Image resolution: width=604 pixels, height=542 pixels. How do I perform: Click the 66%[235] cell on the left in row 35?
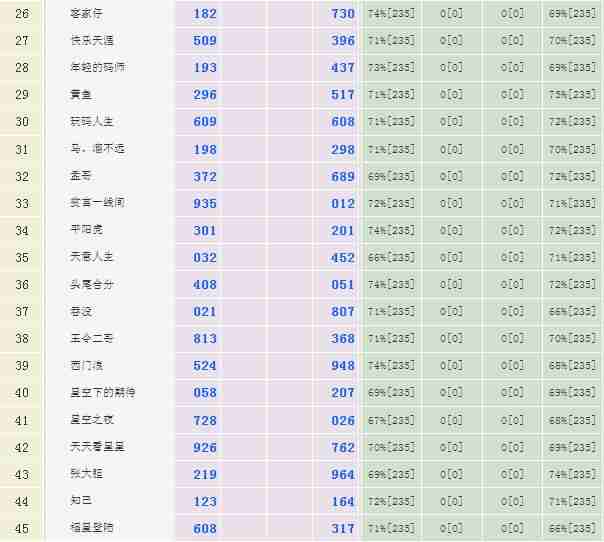click(x=391, y=257)
